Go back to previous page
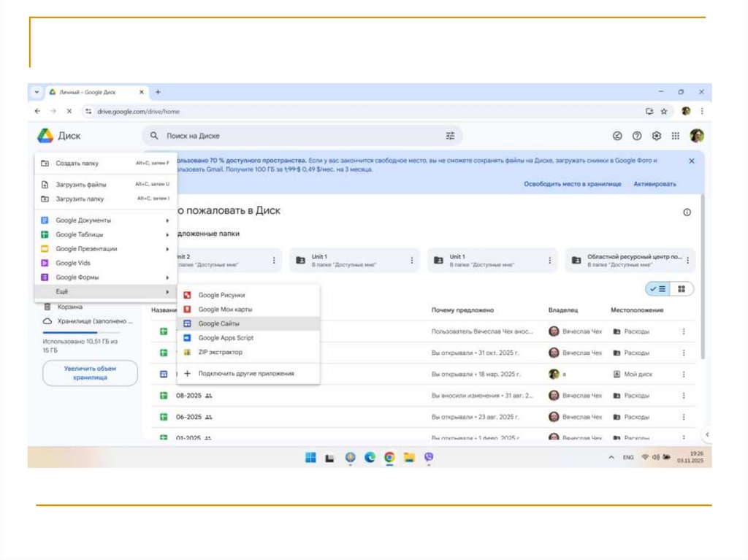Screen dimensions: 748x560 (38, 111)
